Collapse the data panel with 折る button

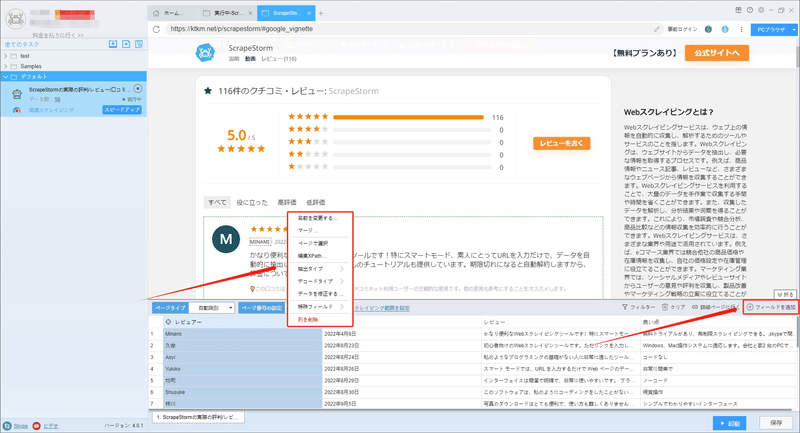click(x=785, y=295)
